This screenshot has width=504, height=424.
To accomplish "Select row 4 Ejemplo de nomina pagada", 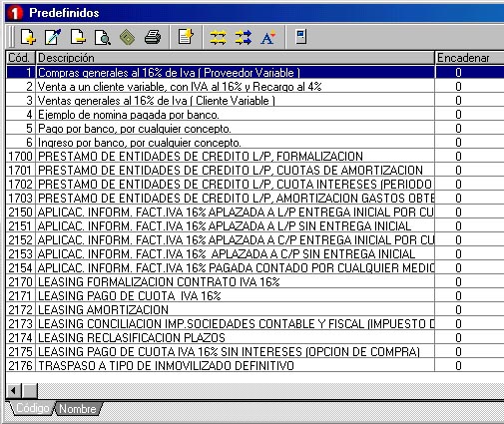I will tap(254, 115).
